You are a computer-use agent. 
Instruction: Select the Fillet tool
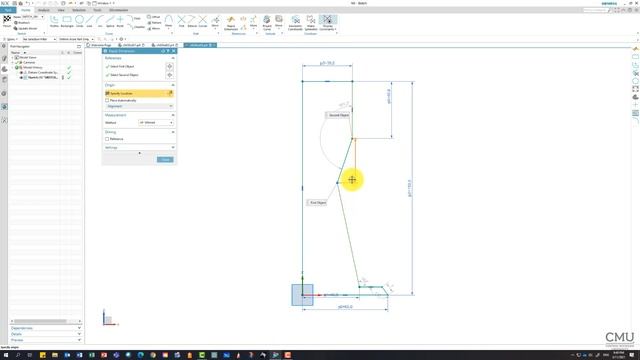(134, 18)
